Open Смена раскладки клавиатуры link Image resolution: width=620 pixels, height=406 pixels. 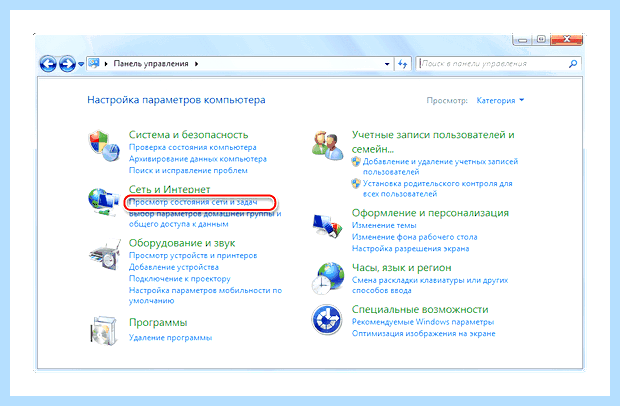click(x=430, y=285)
